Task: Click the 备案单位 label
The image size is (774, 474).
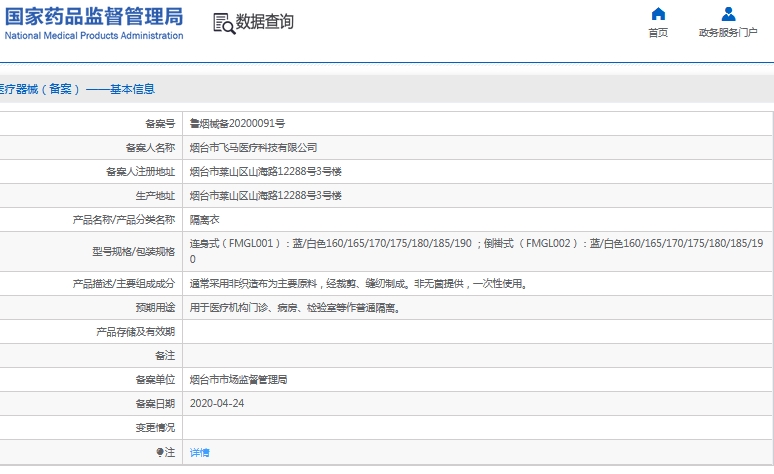Action: coord(155,380)
